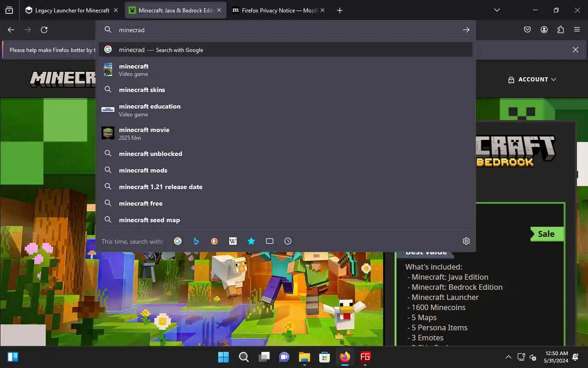Open the muted volume tray icon

click(533, 357)
